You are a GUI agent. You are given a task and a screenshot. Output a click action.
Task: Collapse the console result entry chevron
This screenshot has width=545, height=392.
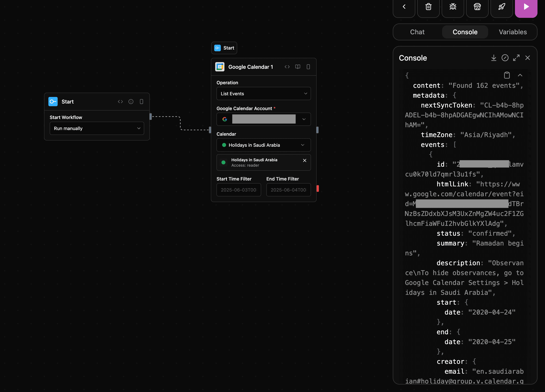pos(520,75)
